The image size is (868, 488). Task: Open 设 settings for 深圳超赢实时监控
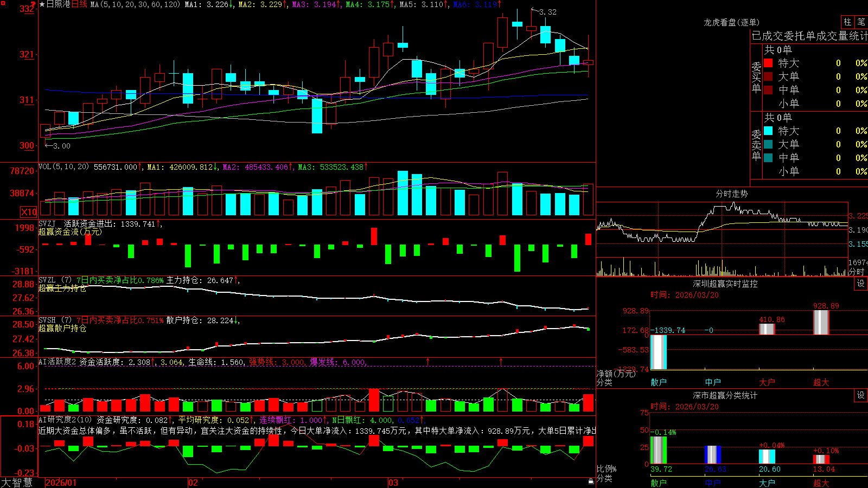tap(861, 284)
